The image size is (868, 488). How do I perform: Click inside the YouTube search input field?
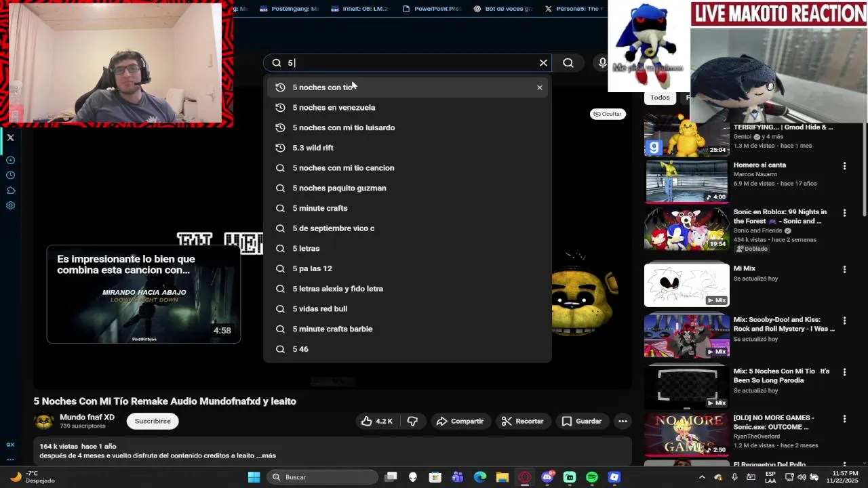pyautogui.click(x=407, y=63)
